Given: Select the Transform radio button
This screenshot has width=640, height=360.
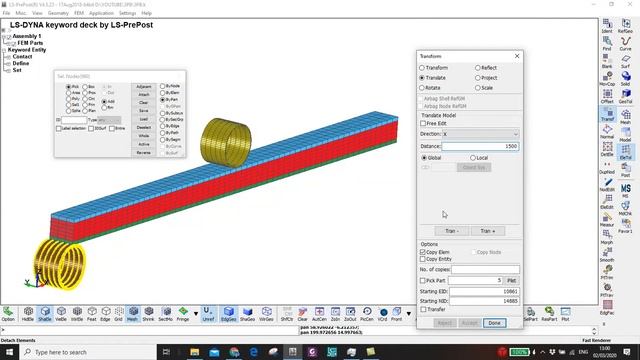Looking at the screenshot, I should click(x=422, y=68).
